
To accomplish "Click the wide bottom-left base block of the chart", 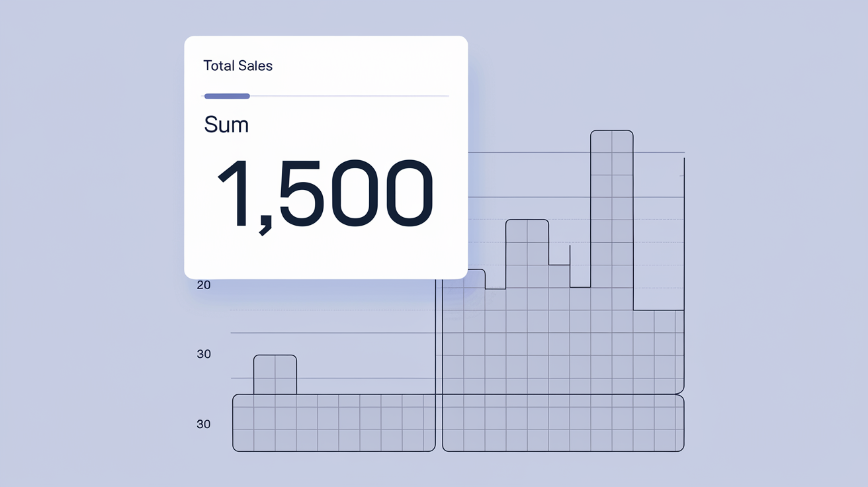I will point(333,423).
